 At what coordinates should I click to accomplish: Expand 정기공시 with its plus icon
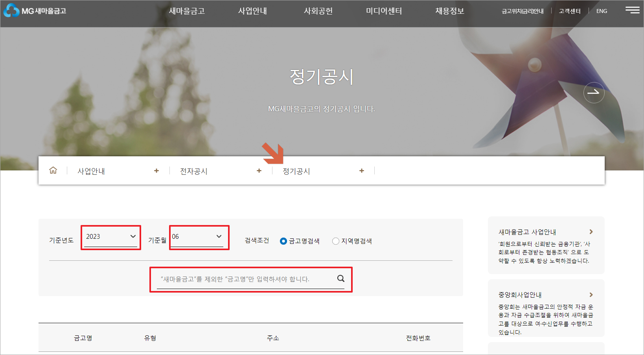coord(362,170)
